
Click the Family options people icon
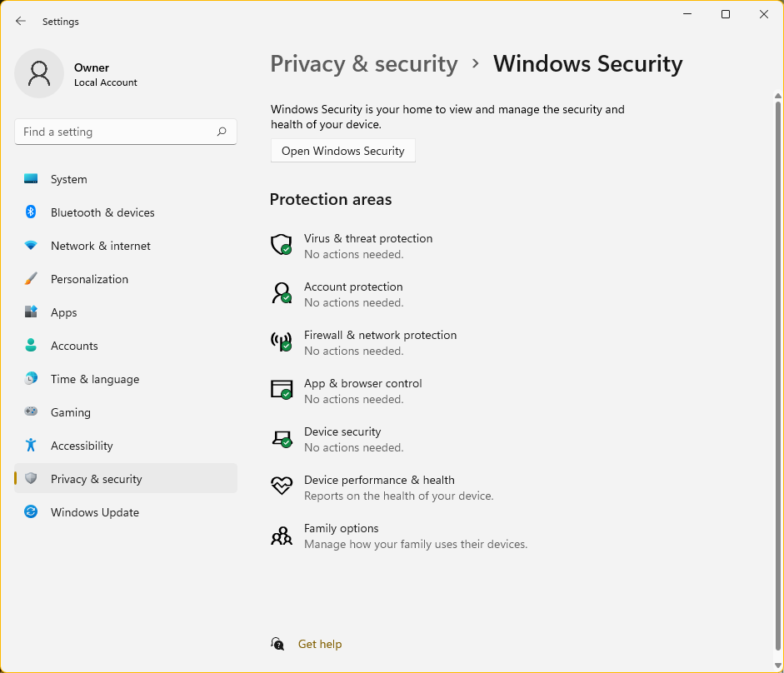point(282,535)
